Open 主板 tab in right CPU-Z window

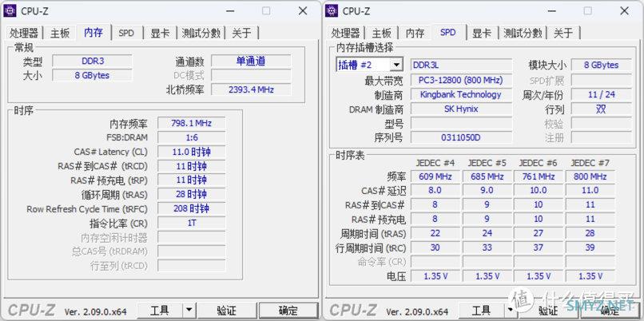click(x=382, y=34)
